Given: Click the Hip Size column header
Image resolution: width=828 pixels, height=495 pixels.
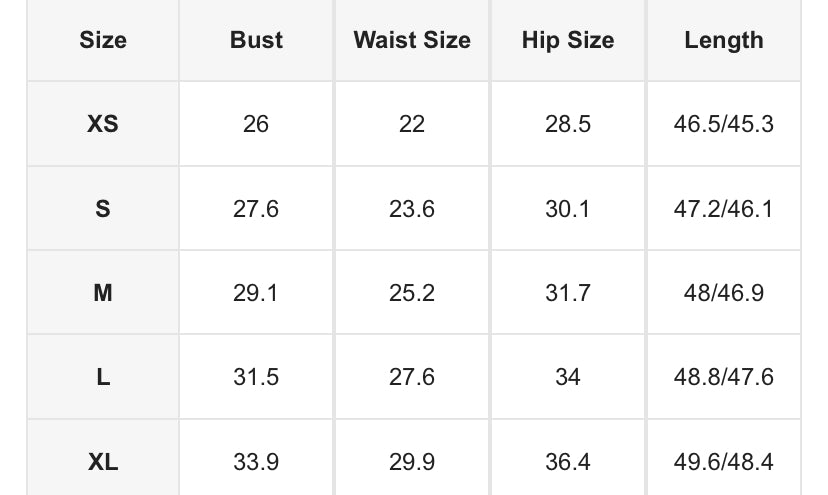Looking at the screenshot, I should pos(567,40).
